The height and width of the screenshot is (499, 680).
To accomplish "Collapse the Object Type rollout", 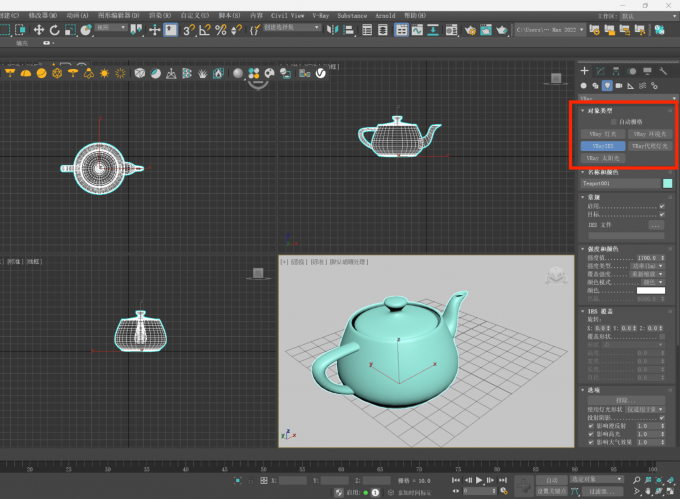I will (x=583, y=111).
